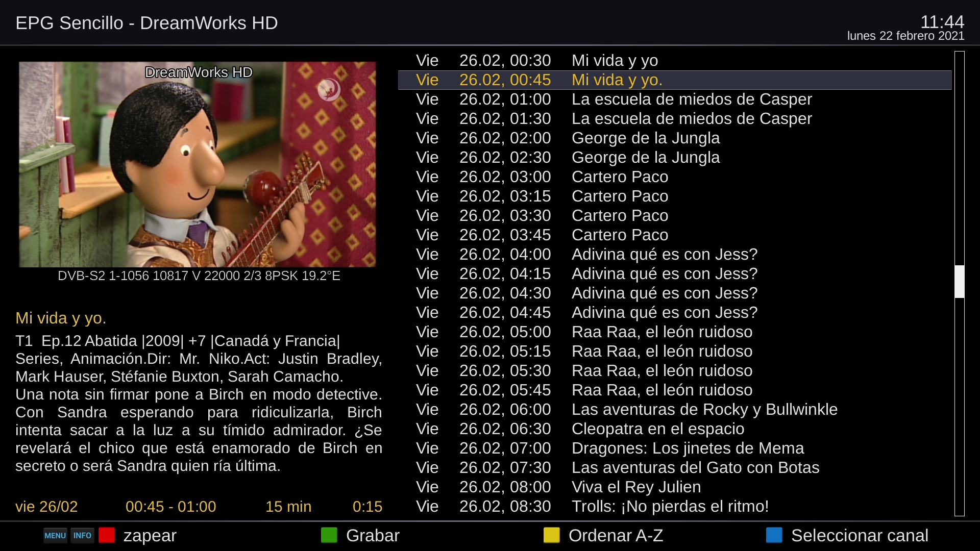The height and width of the screenshot is (551, 980).
Task: Open the DreamWorks HD video preview
Action: 198,164
